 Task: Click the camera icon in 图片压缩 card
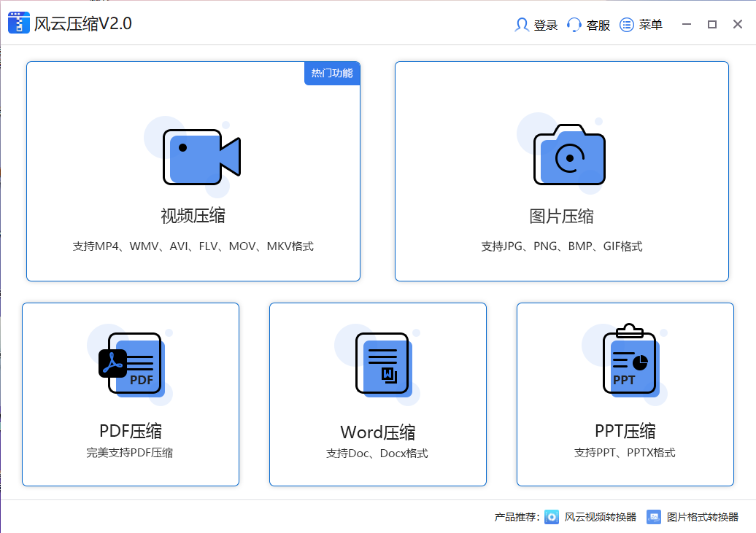point(568,155)
